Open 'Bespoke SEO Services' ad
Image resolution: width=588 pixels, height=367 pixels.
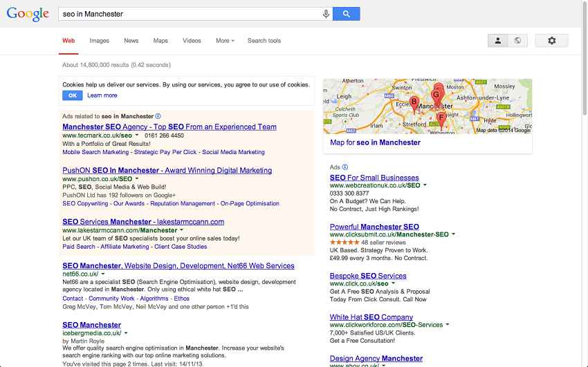pos(368,276)
